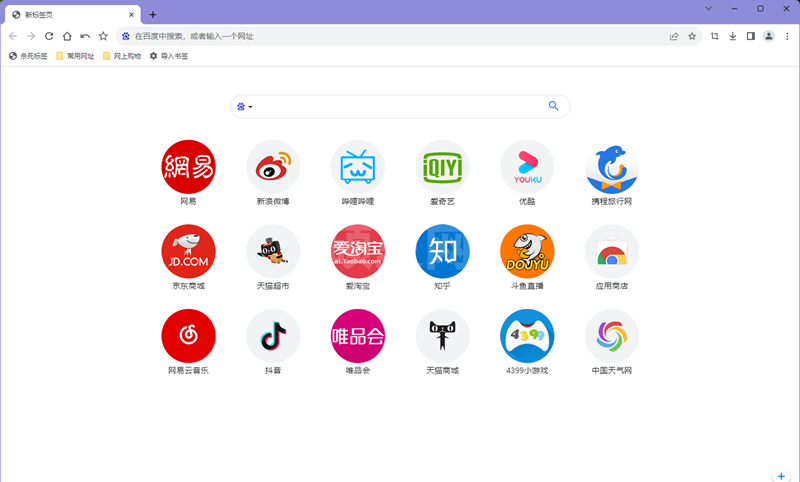800x482 pixels.
Task: Click 导入书签 in bookmarks bar
Action: tap(169, 56)
